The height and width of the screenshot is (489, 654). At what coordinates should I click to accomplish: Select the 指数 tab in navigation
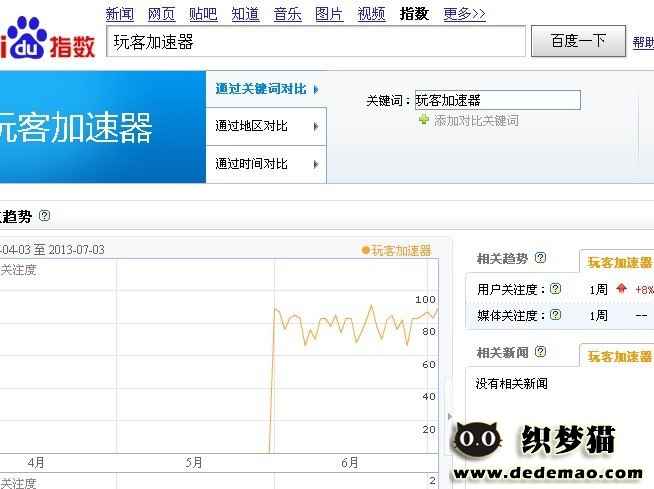click(414, 14)
